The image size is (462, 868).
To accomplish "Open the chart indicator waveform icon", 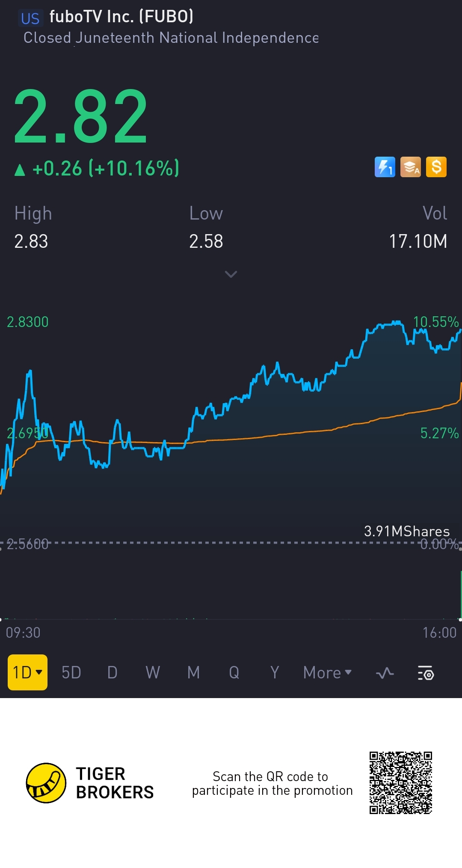I will [x=385, y=673].
